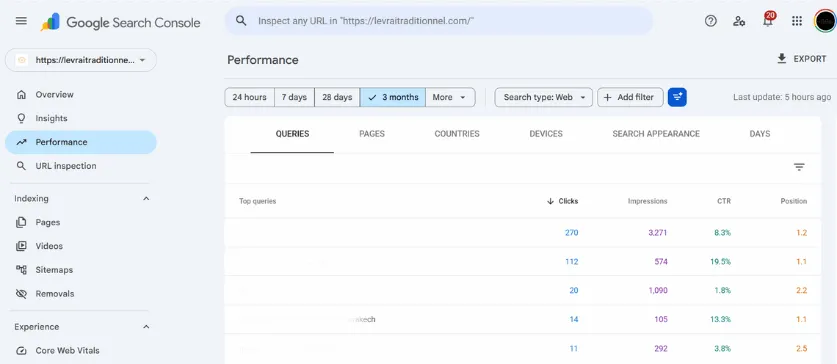Click the 270 clicks value
The width and height of the screenshot is (837, 364).
click(x=571, y=233)
